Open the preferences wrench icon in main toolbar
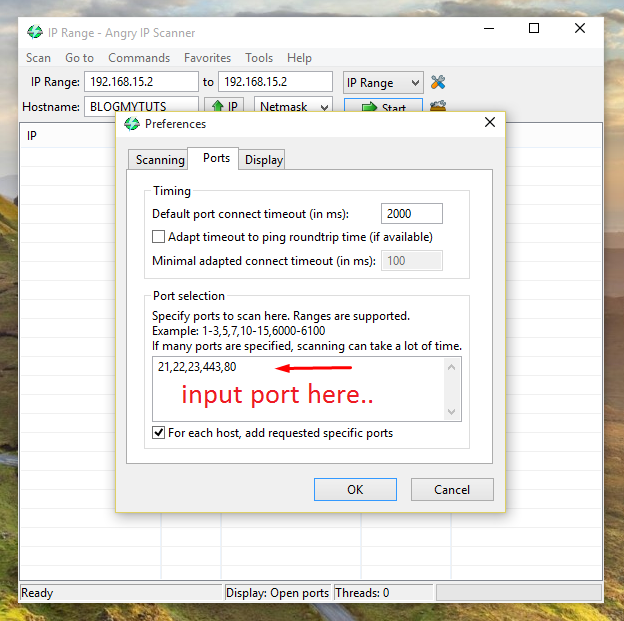The height and width of the screenshot is (621, 624). pos(438,82)
